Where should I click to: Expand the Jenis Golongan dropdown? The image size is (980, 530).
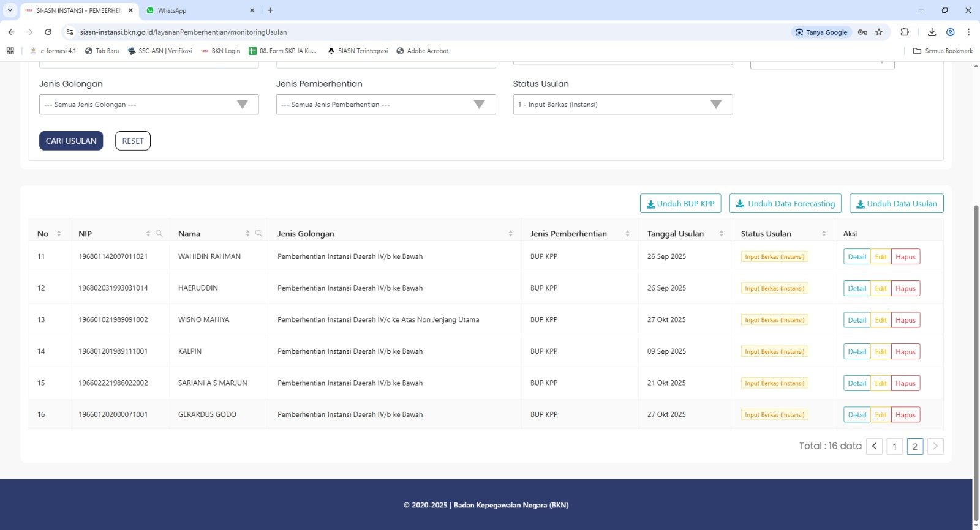click(x=149, y=105)
